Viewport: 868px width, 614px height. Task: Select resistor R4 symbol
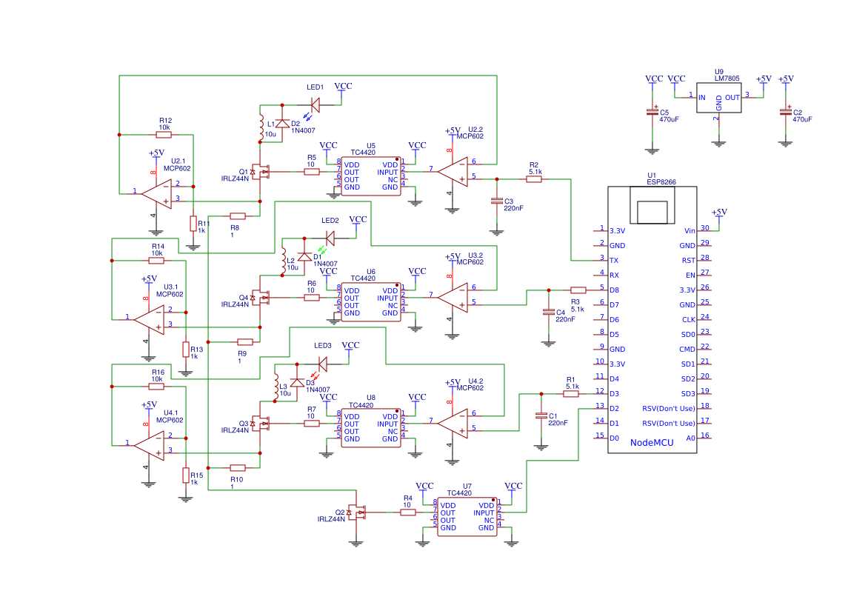coord(408,513)
